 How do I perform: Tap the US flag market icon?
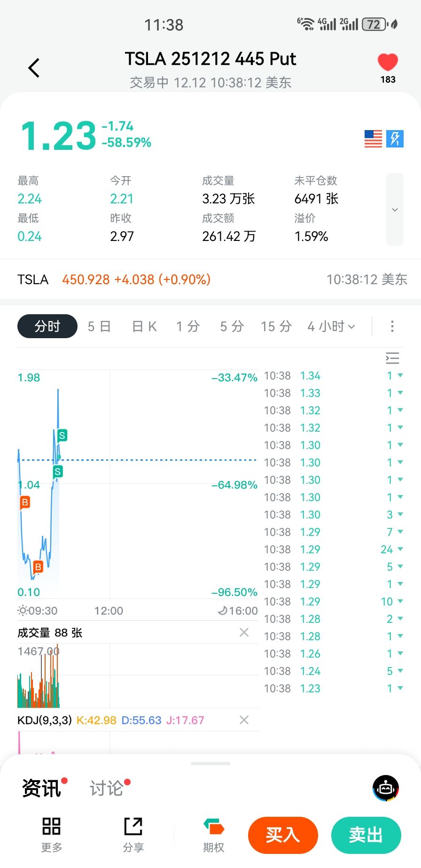tap(373, 139)
